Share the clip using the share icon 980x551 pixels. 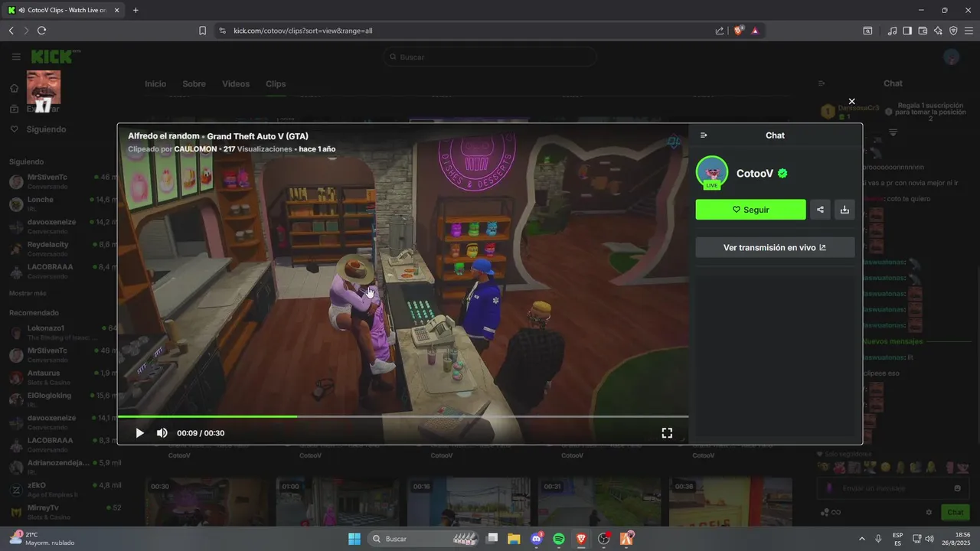pos(820,210)
